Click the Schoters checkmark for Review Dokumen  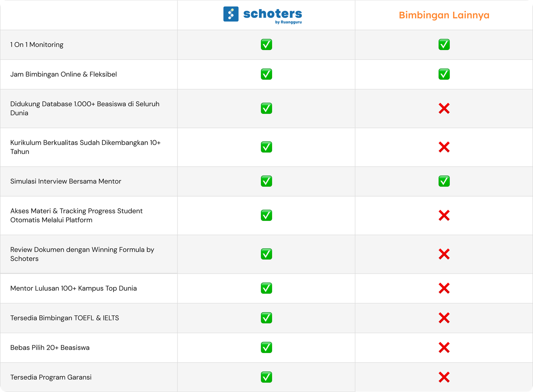[x=266, y=254]
